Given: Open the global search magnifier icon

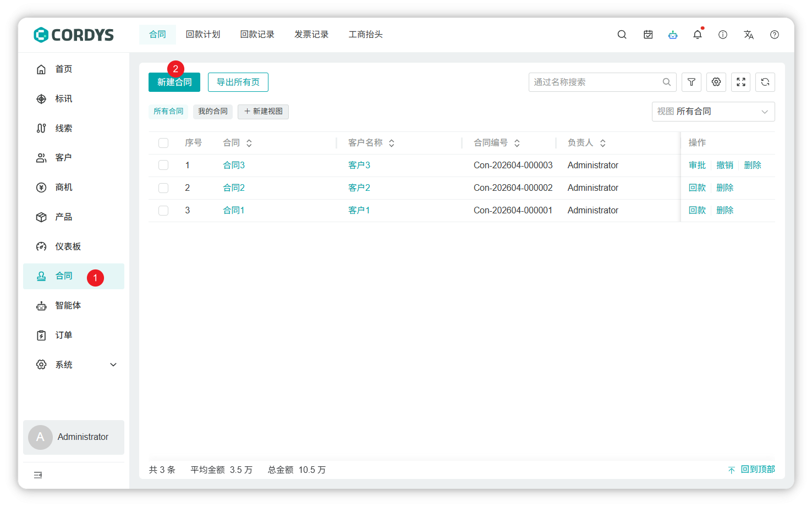Looking at the screenshot, I should tap(622, 35).
